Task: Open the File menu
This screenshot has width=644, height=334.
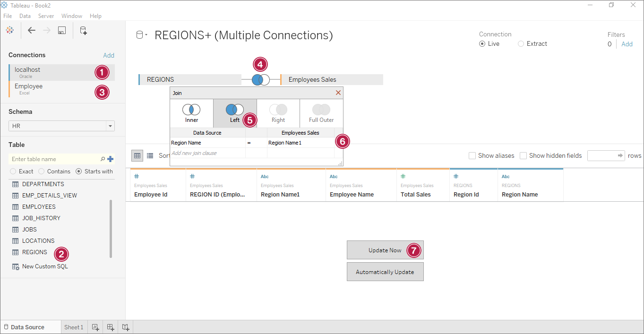Action: 8,16
